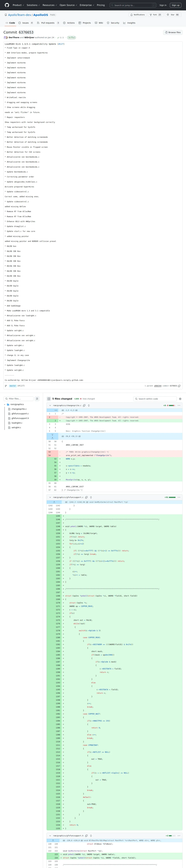Screen dimensions: 186x868
Task: Open the Solutions menu
Action: click(33, 5)
